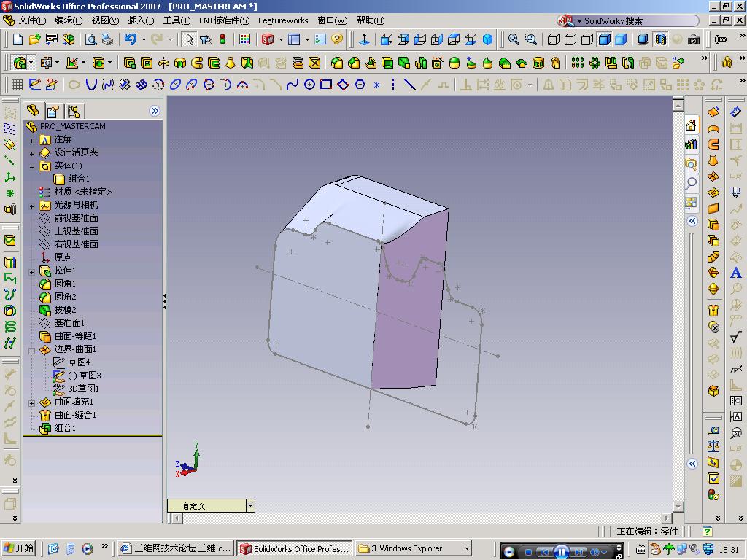This screenshot has height=560, width=747.
Task: Select 圆角1 feature in the tree
Action: pos(65,284)
